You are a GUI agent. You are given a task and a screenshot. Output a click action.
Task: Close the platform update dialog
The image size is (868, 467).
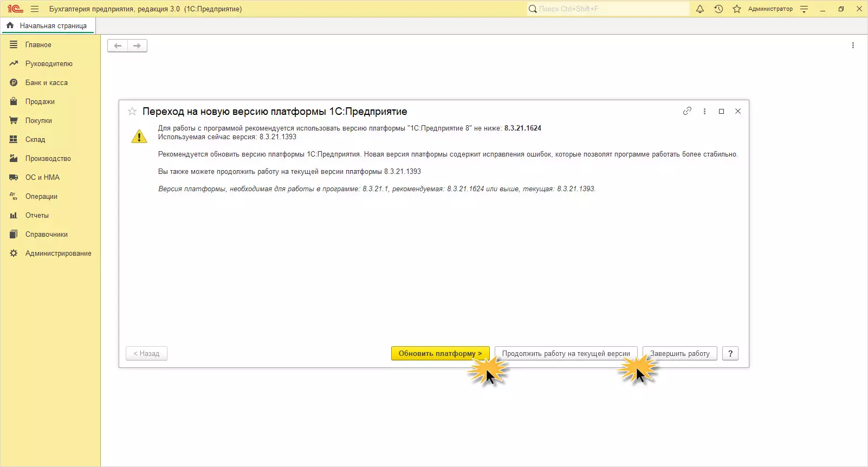[x=738, y=111]
